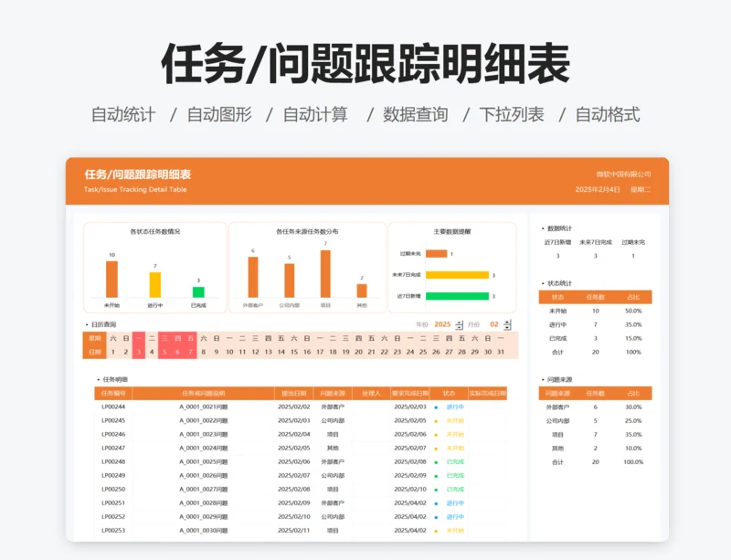Click submit date 2025/02/11
Screen dimensions: 731x560
(x=294, y=531)
